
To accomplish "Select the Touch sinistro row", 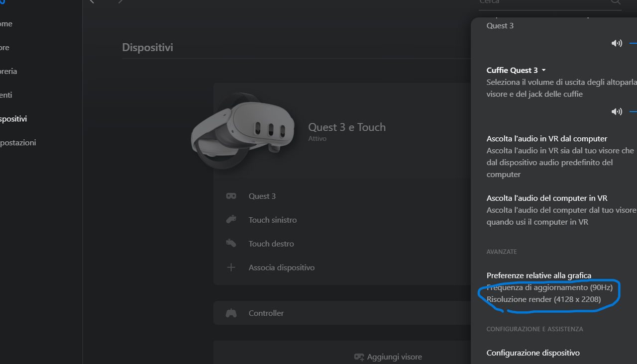I will [342, 220].
